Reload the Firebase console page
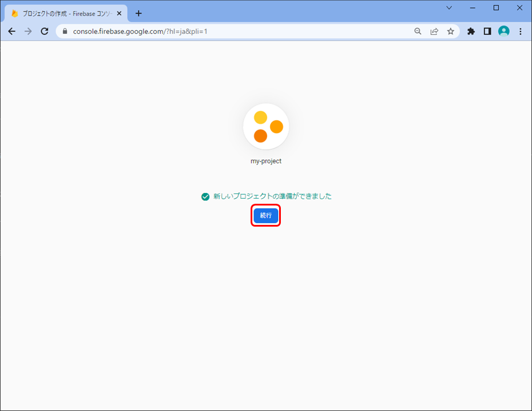Screen dimensions: 532x411 pyautogui.click(x=45, y=31)
